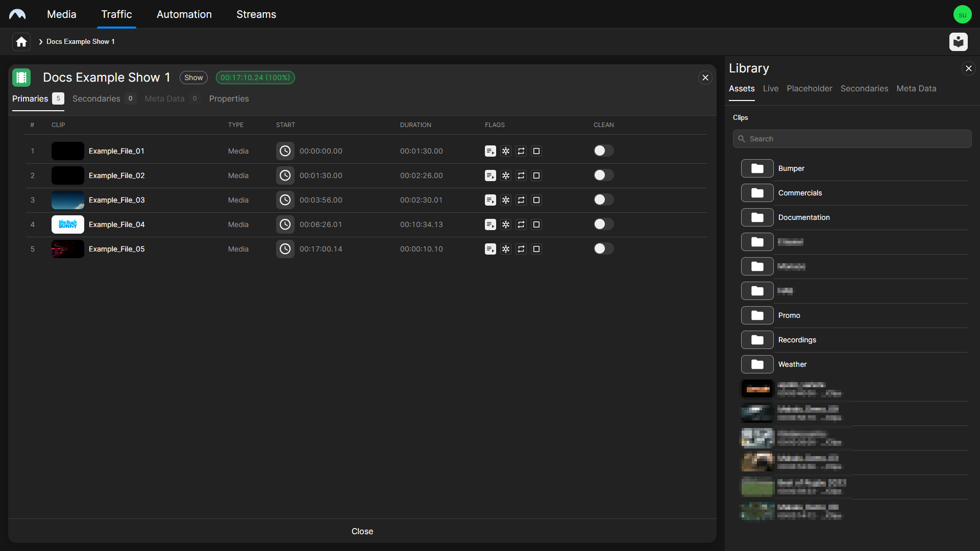Expand the Weather clips folder

pyautogui.click(x=792, y=364)
